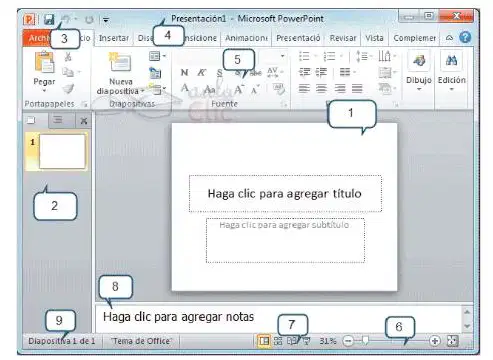Click the zoom slider handle
493x360 pixels.
[x=365, y=340]
